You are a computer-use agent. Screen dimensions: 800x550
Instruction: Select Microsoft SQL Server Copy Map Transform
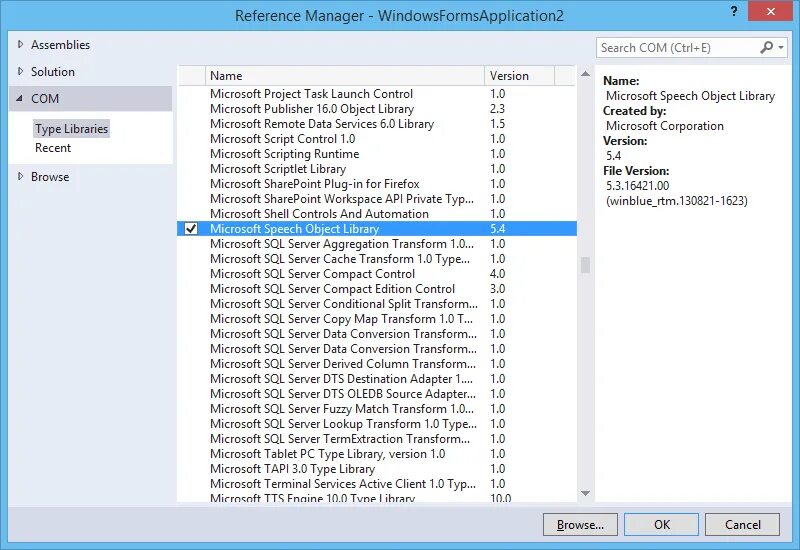(377, 319)
